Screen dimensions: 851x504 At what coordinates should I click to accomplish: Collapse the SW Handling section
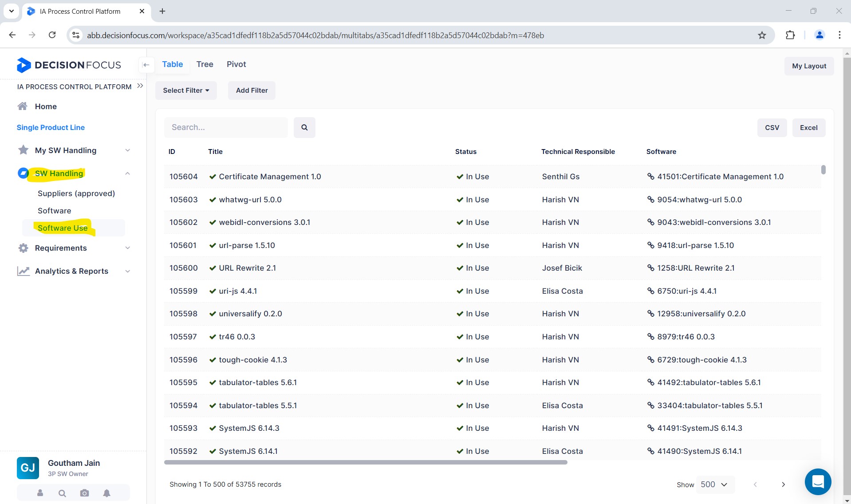[x=127, y=173]
